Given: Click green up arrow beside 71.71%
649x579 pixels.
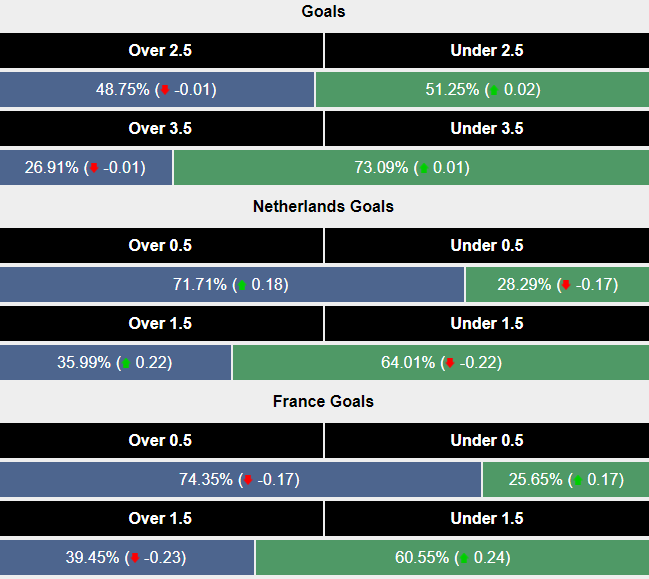Looking at the screenshot, I should [241, 285].
